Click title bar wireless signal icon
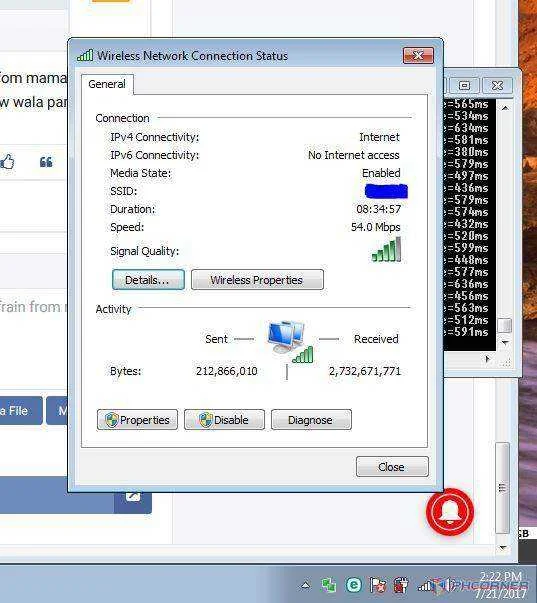 (x=85, y=55)
